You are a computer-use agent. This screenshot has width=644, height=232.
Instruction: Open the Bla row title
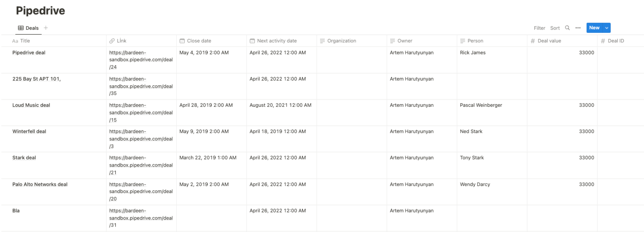pos(16,211)
